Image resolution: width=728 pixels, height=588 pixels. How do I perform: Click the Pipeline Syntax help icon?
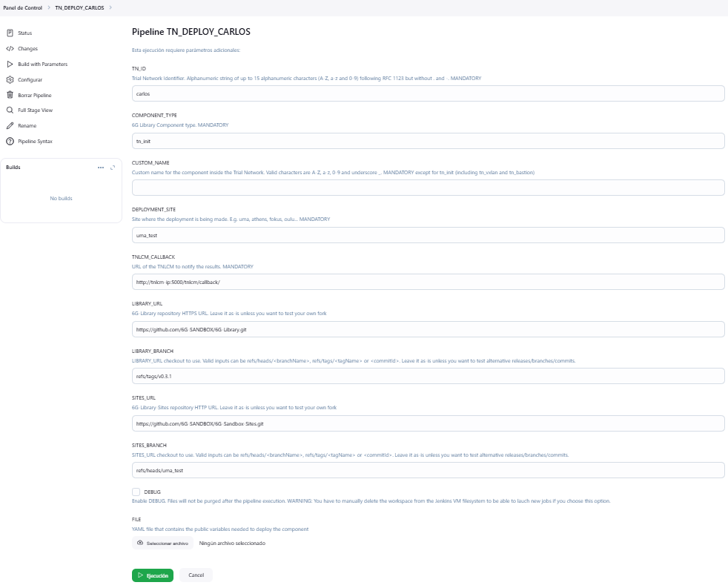[10, 141]
